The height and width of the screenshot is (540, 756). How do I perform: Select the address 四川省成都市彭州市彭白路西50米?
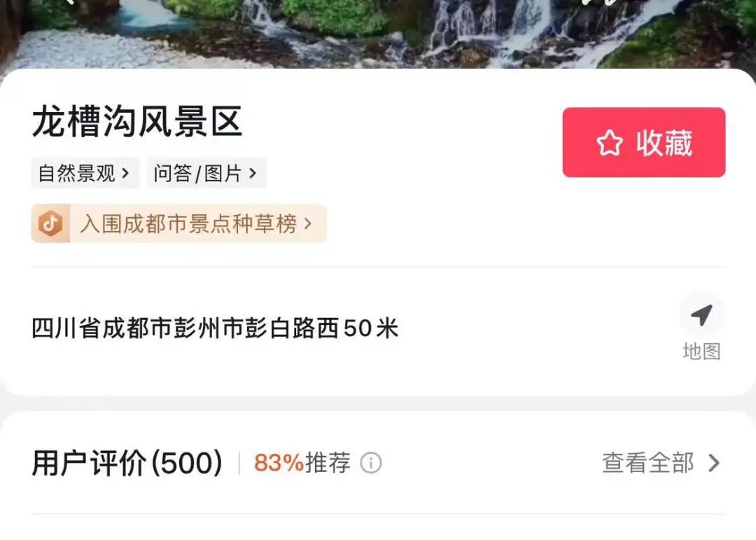click(x=215, y=328)
